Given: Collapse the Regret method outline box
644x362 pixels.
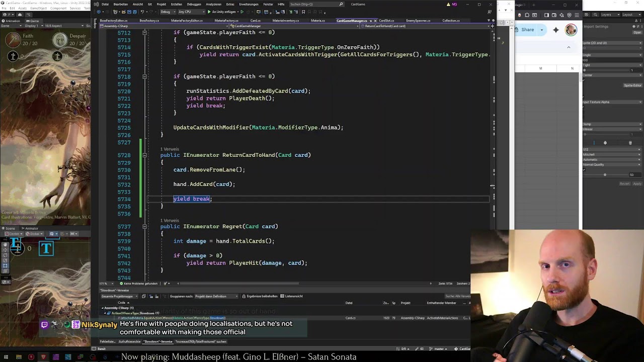Looking at the screenshot, I should tap(144, 227).
